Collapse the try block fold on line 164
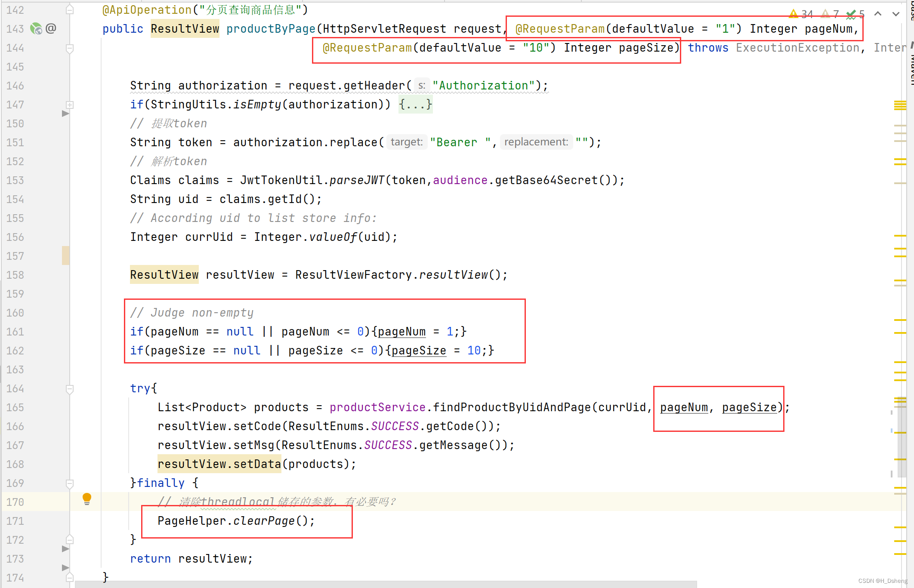914x588 pixels. 70,389
